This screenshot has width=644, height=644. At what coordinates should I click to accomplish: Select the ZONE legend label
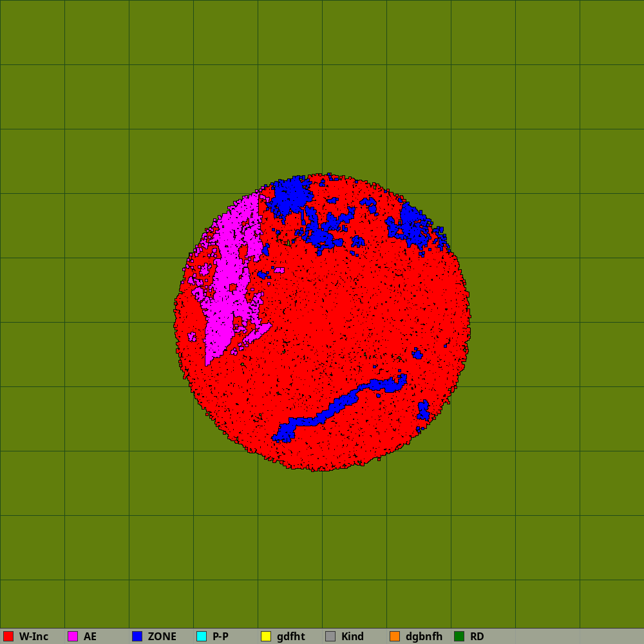[162, 636]
